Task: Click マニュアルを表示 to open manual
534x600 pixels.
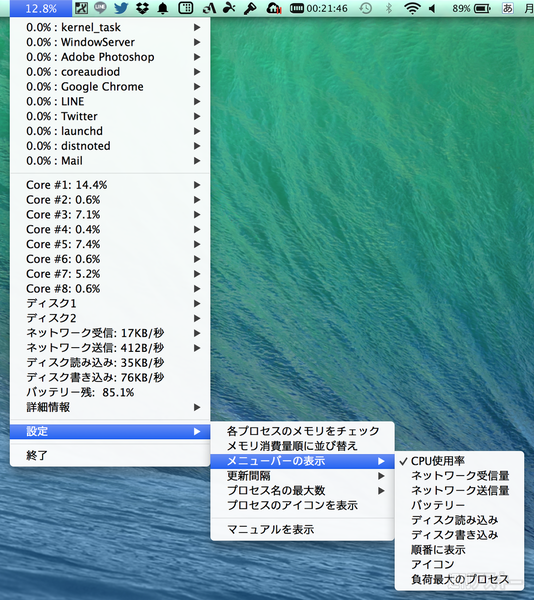Action: [302, 530]
